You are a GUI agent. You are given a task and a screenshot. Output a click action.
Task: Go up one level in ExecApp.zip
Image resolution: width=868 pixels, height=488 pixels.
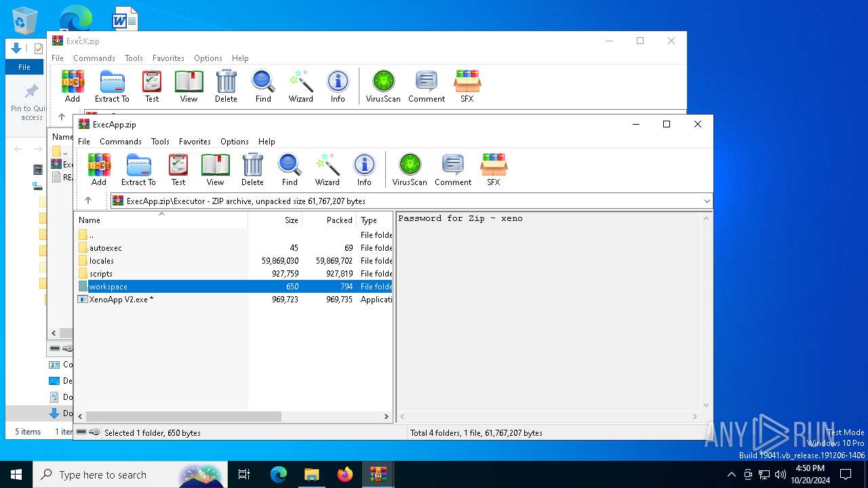coord(88,201)
